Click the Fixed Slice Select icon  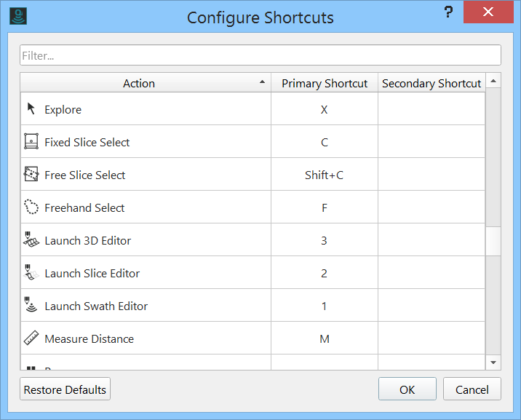click(31, 142)
